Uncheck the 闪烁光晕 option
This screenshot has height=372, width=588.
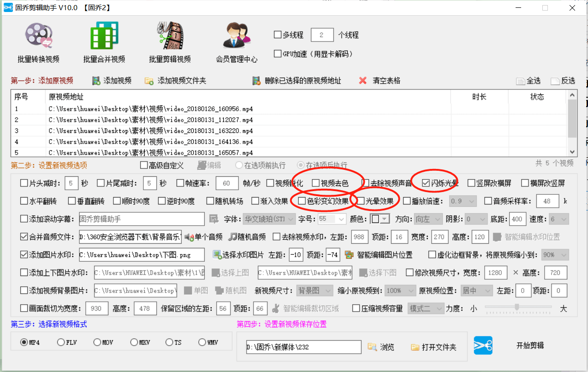click(x=426, y=183)
